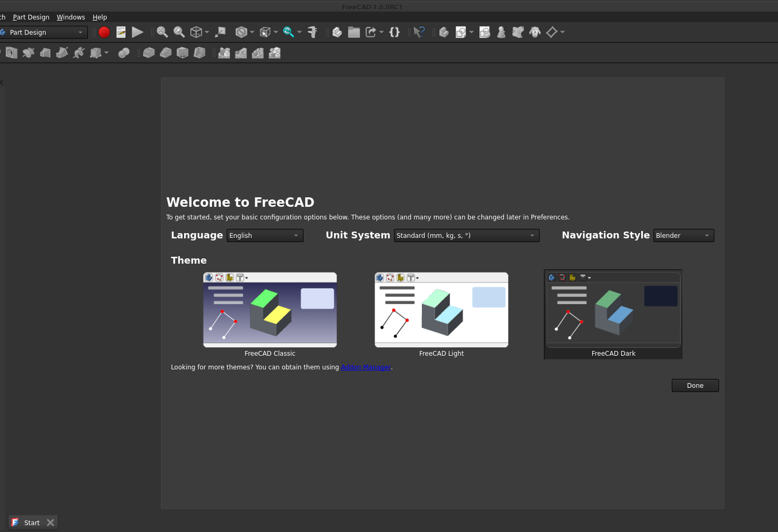Open the Help menu
The width and height of the screenshot is (778, 532).
tap(100, 17)
